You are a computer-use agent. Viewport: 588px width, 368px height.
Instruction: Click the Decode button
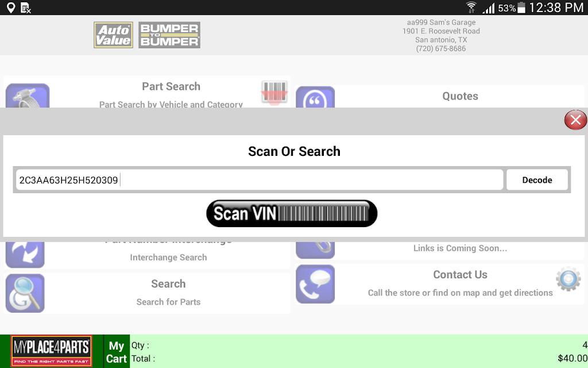click(537, 180)
